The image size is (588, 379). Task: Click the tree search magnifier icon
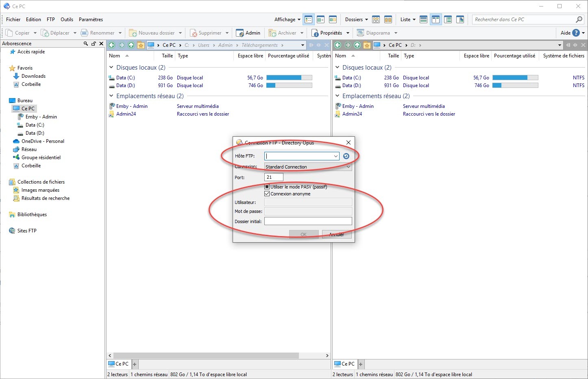85,44
